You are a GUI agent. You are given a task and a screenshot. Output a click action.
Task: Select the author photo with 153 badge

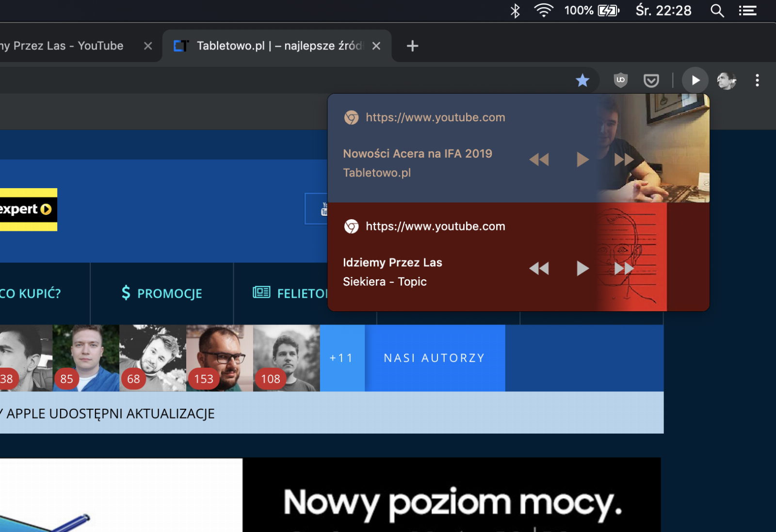220,358
